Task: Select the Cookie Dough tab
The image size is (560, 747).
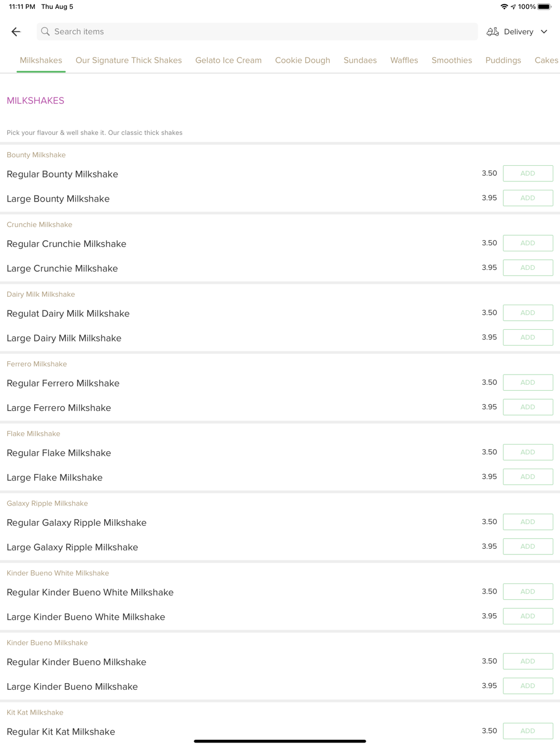Action: pos(302,60)
